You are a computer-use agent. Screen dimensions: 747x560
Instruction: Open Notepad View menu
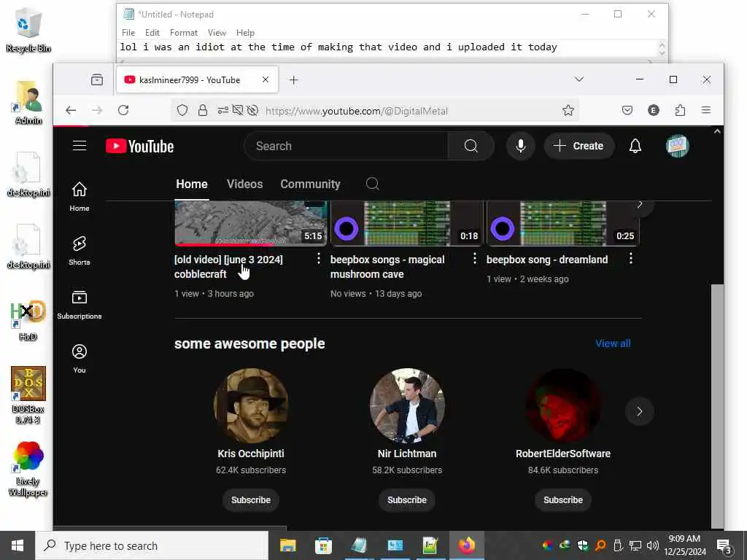217,32
